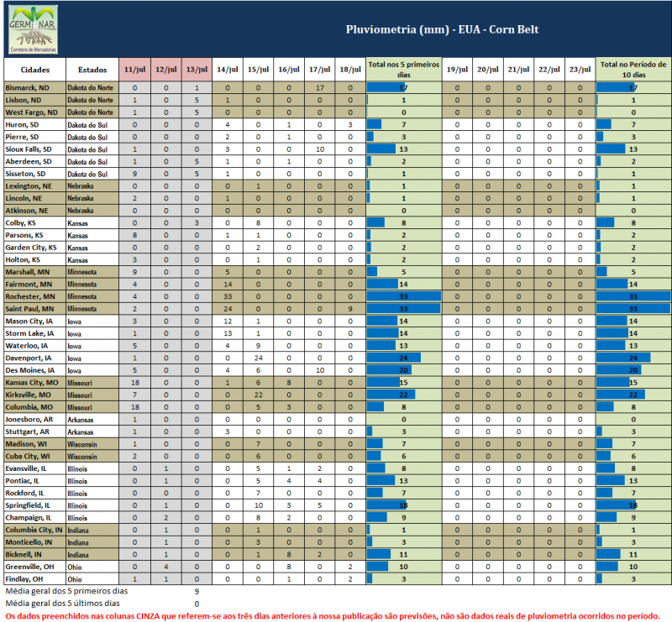Click the Média geral dos 5 primeiros dias label
This screenshot has width=672, height=622.
point(62,591)
